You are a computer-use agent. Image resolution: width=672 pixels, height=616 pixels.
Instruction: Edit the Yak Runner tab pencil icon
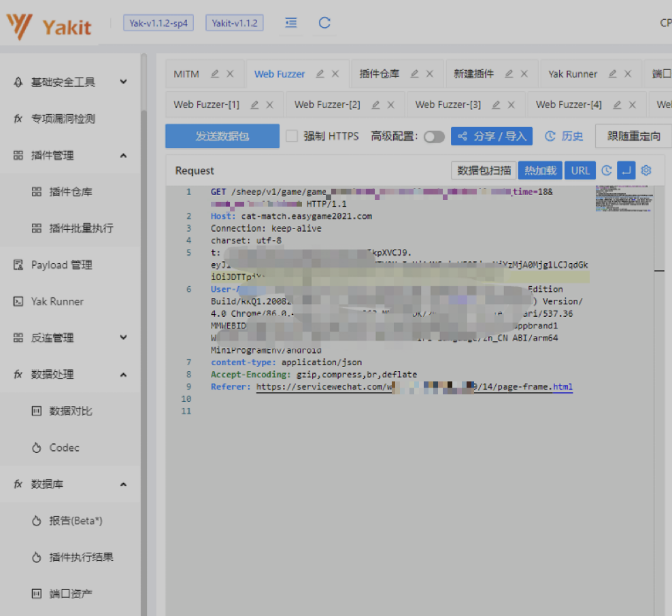612,73
